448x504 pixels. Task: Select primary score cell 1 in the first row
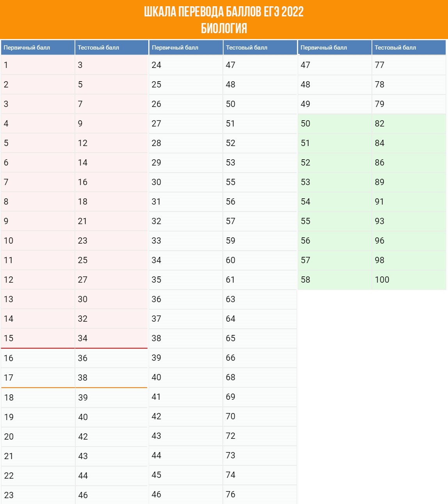pyautogui.click(x=37, y=65)
